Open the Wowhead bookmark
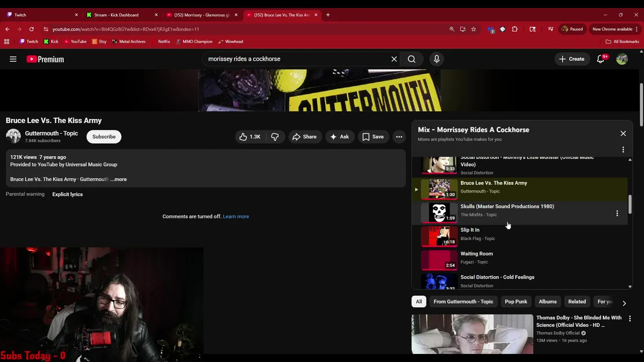Screen dimensions: 644x362 (x=230, y=42)
